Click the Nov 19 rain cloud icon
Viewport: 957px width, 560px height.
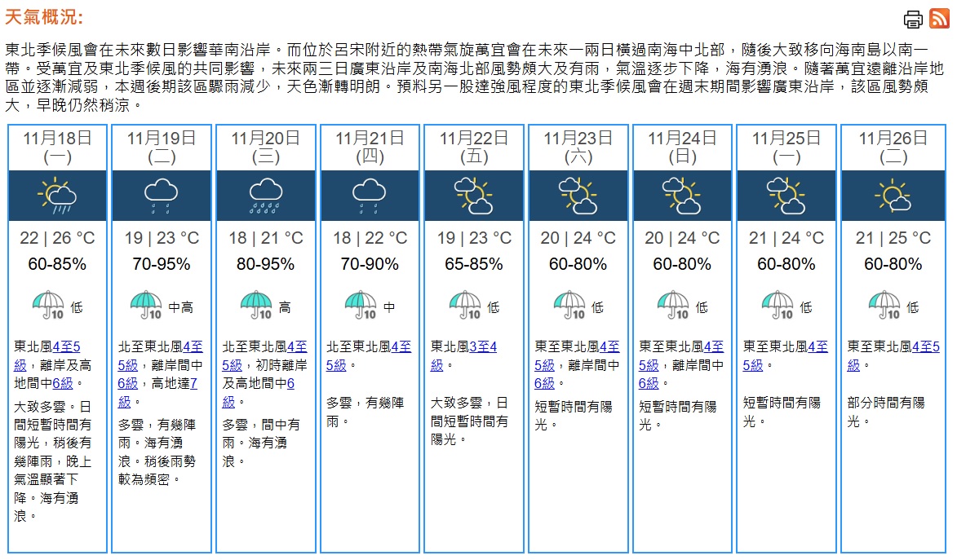click(162, 196)
